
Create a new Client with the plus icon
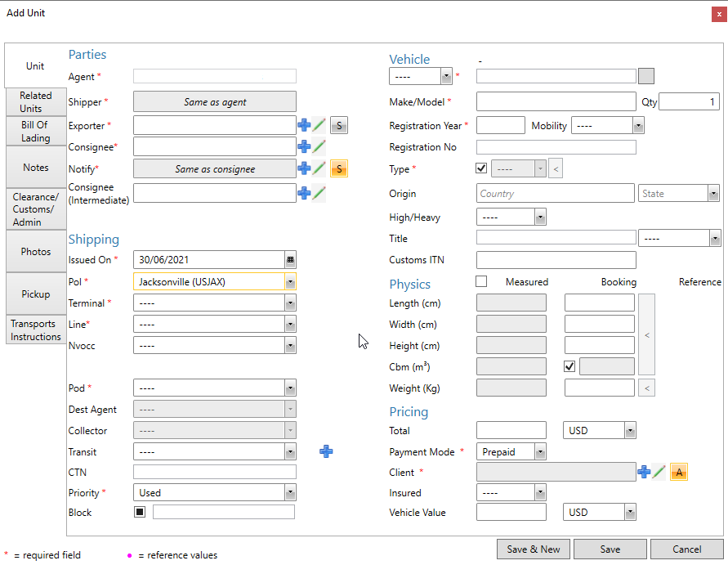pyautogui.click(x=645, y=472)
